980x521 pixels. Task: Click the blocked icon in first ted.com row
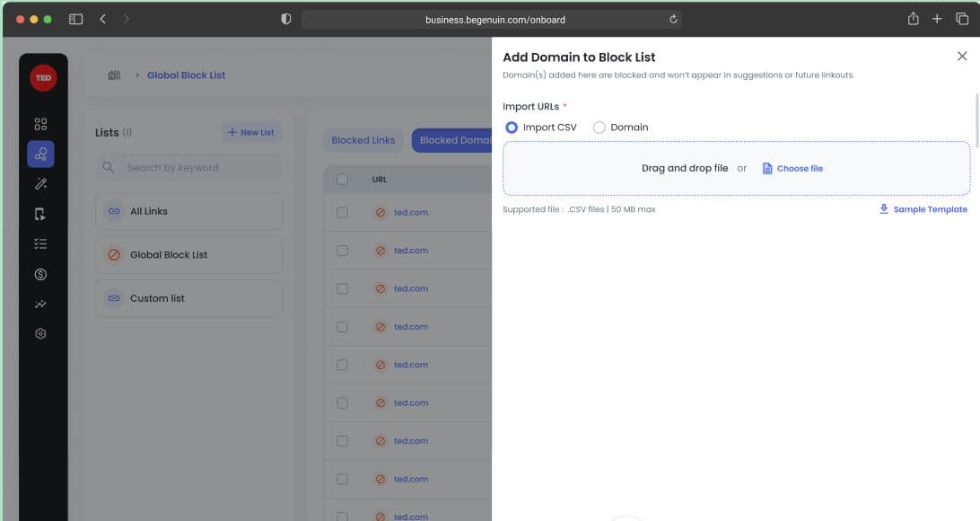pyautogui.click(x=380, y=213)
